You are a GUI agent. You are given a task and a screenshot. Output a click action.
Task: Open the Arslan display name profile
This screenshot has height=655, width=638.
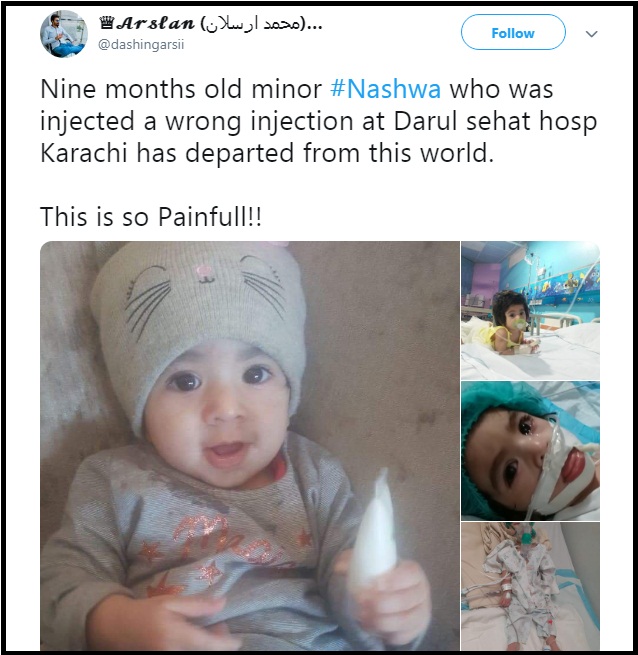pyautogui.click(x=156, y=24)
